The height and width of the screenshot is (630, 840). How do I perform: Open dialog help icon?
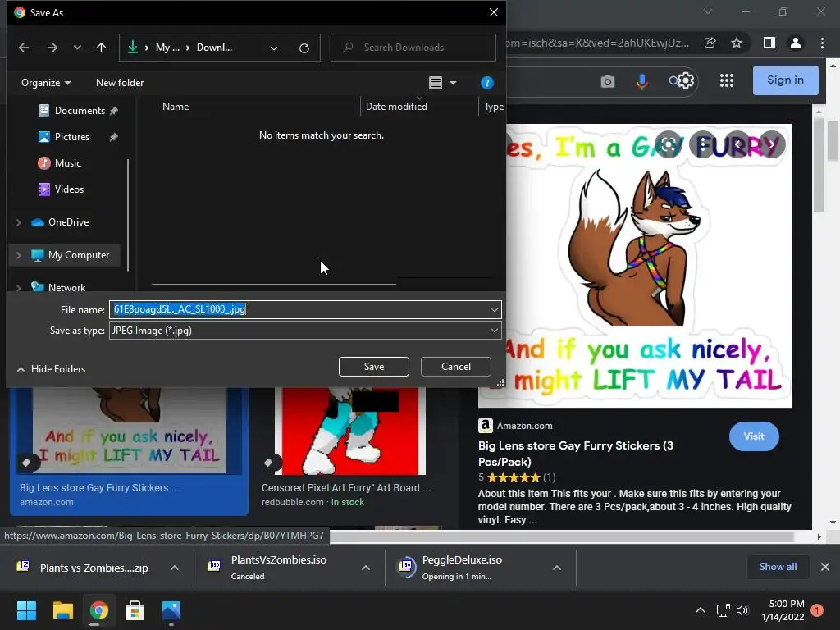[x=486, y=83]
